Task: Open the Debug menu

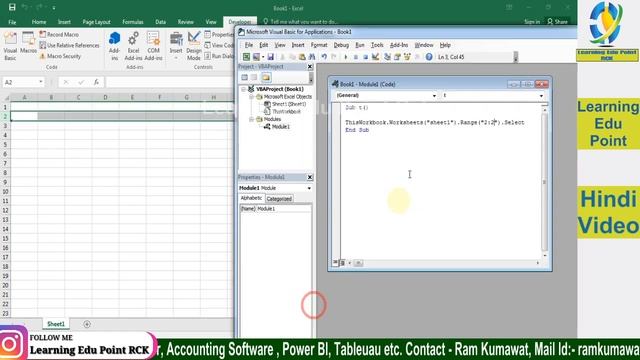Action: (341, 45)
